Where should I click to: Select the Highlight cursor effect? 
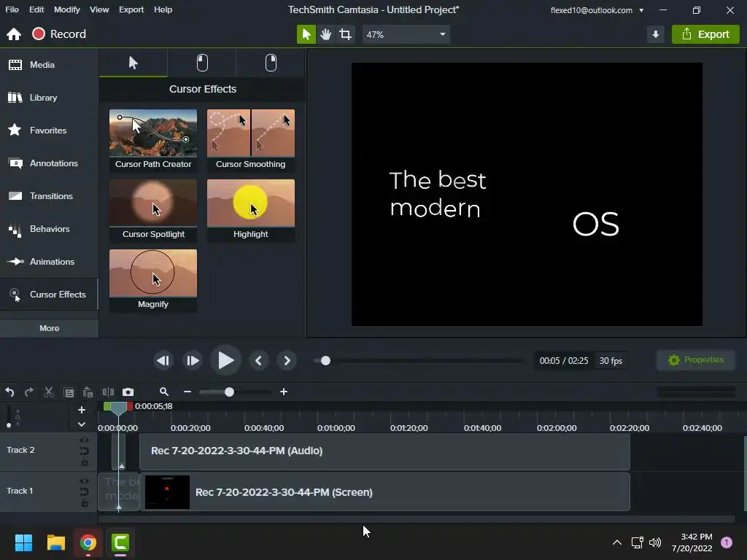[x=251, y=210]
